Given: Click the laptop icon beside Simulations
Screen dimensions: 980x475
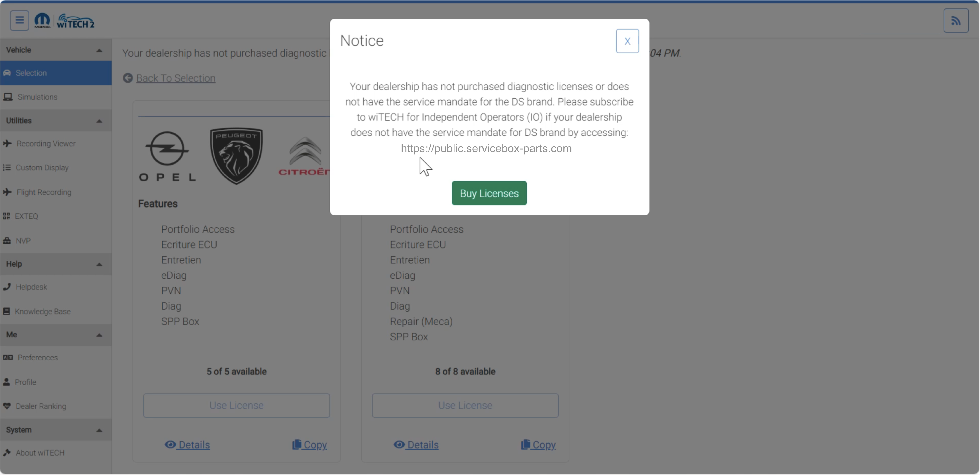Looking at the screenshot, I should click(x=8, y=97).
